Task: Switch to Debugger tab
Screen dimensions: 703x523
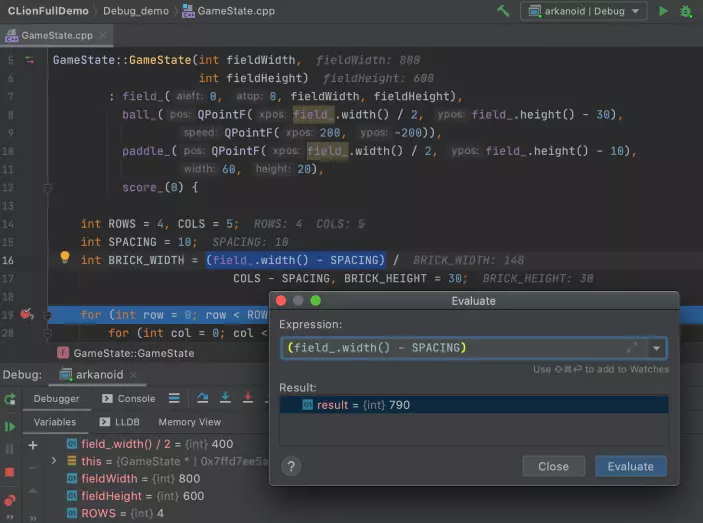Action: click(x=56, y=398)
